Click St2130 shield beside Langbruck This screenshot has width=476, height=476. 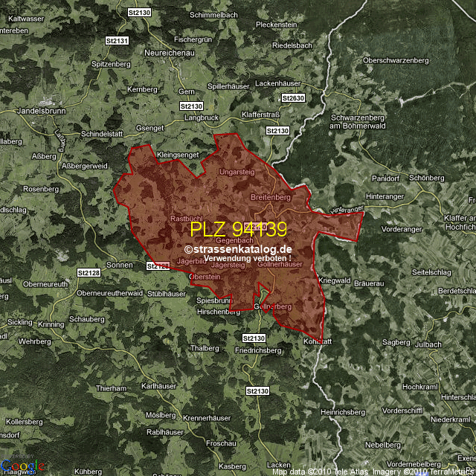pos(191,106)
